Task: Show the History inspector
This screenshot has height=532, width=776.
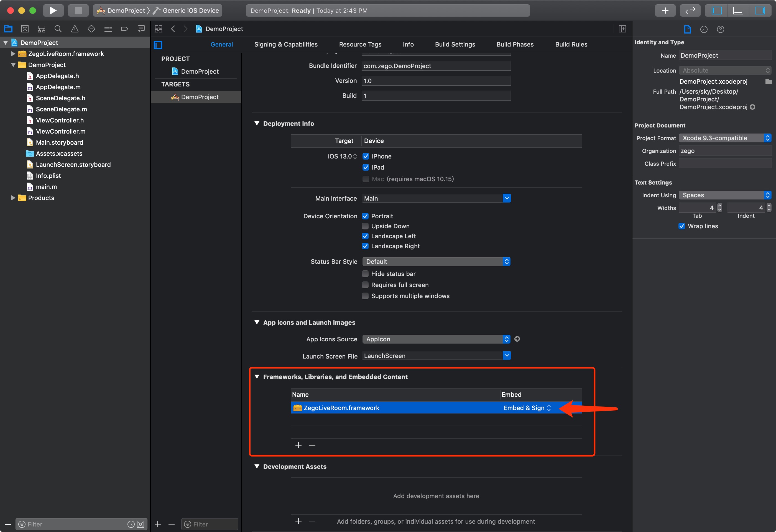Action: point(704,29)
